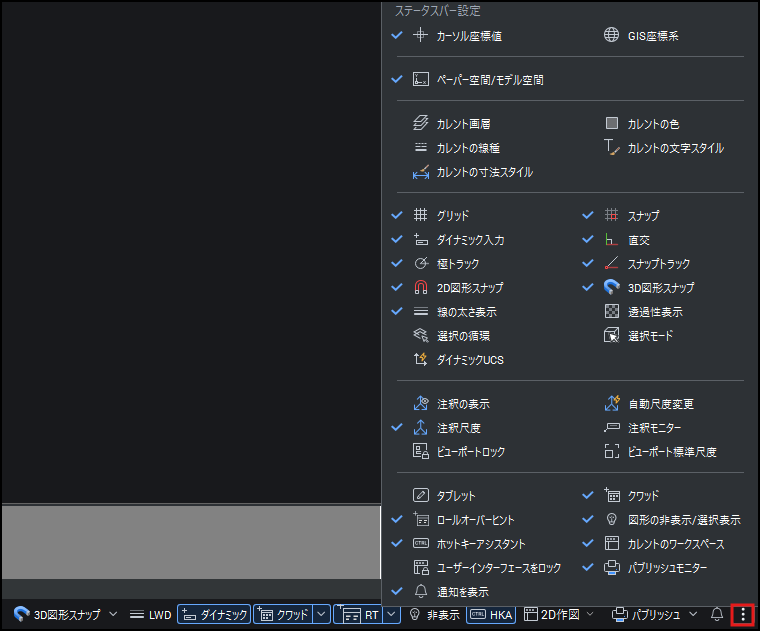This screenshot has height=631, width=760.
Task: Disable 極トラック in the settings list
Action: pyautogui.click(x=457, y=264)
